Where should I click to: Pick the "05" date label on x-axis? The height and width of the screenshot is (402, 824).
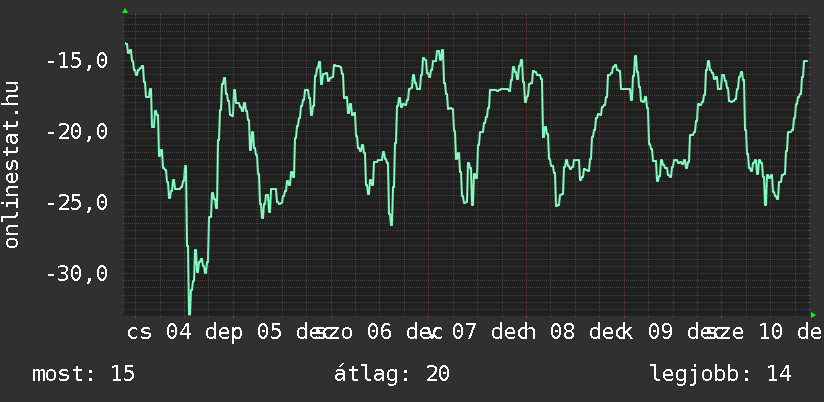pos(270,332)
